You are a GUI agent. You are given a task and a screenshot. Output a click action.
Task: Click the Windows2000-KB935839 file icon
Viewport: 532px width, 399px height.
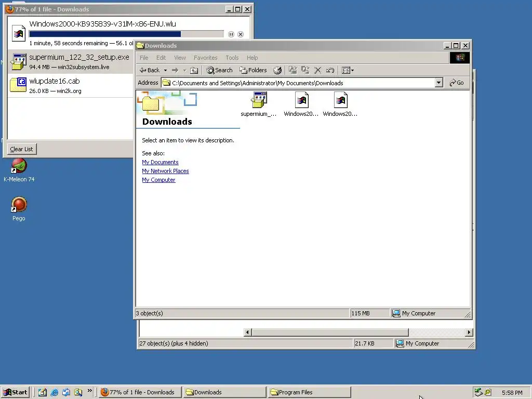click(19, 33)
